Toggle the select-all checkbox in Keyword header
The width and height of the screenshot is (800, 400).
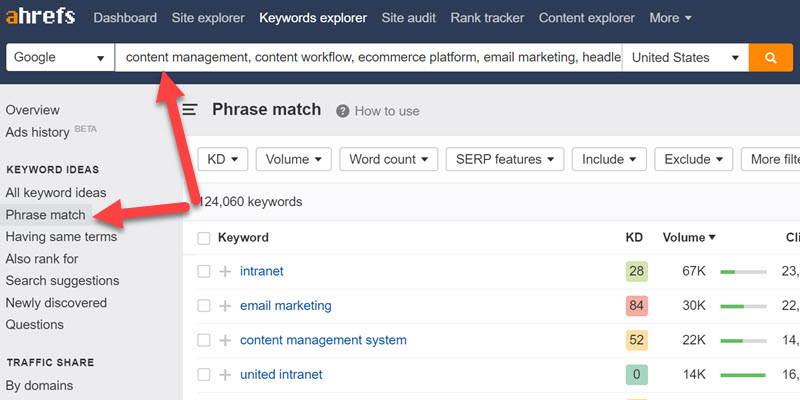[204, 238]
